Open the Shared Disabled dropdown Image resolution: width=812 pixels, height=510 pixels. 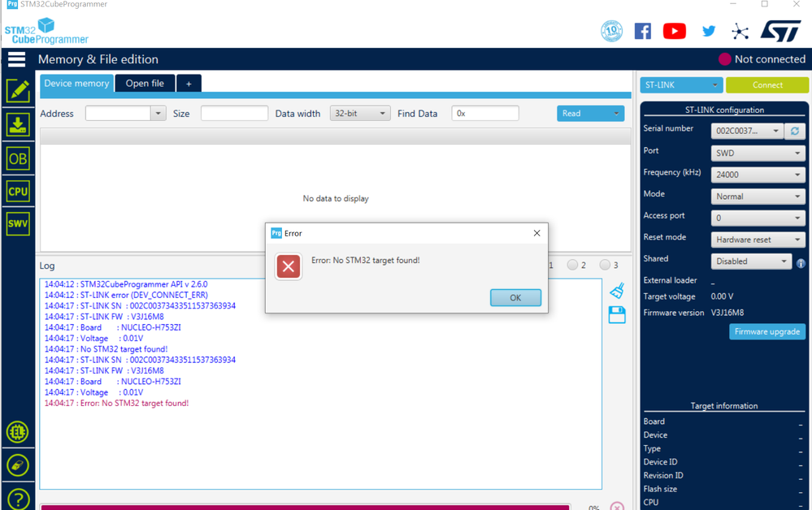751,261
